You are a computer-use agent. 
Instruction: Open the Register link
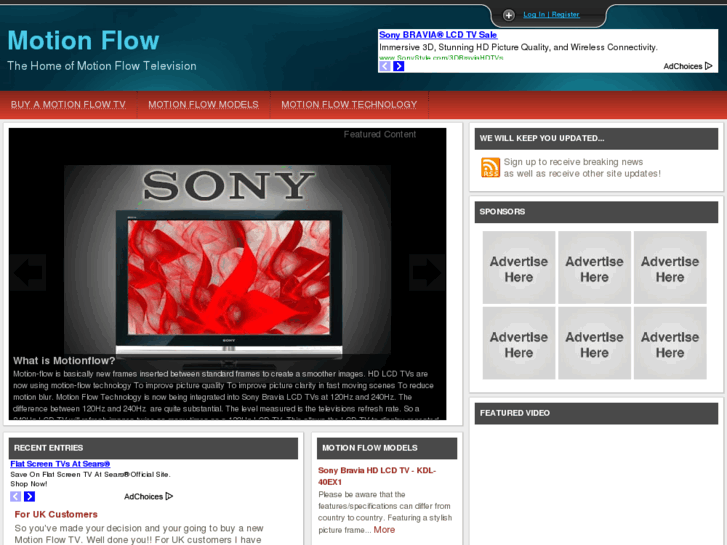565,15
